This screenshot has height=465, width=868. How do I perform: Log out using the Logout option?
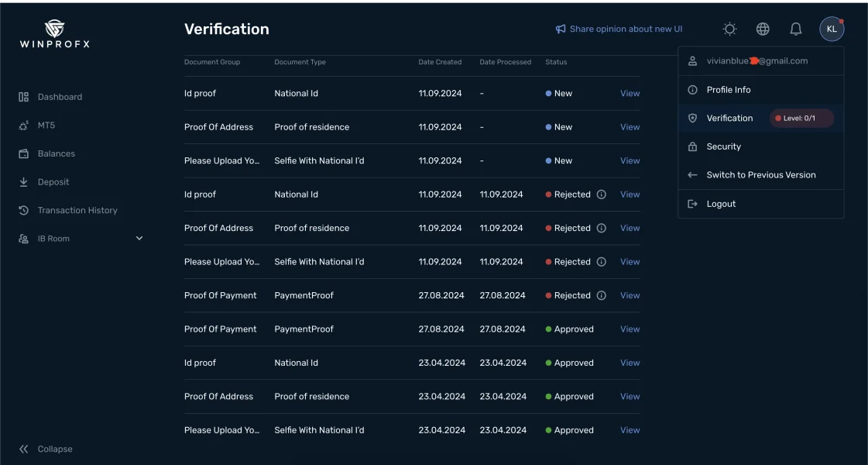point(720,204)
